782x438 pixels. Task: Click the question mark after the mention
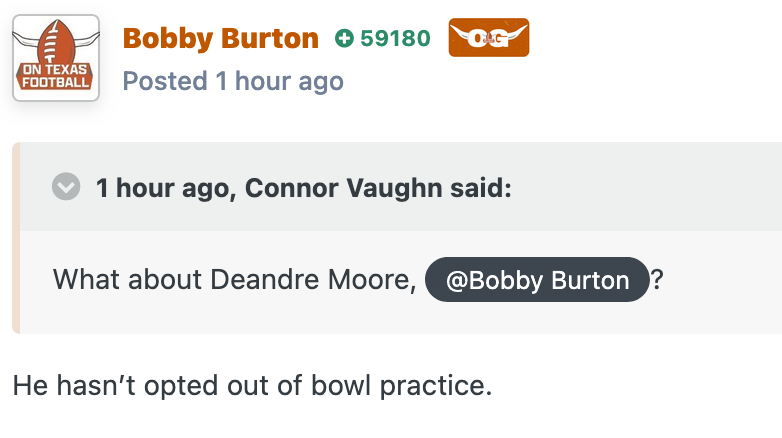(657, 280)
